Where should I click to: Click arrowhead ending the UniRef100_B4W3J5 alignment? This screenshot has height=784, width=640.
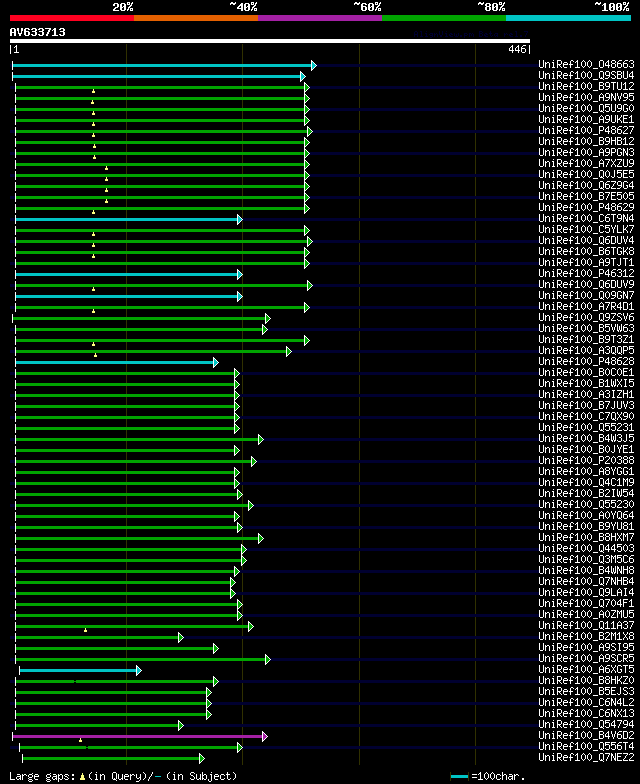click(260, 440)
